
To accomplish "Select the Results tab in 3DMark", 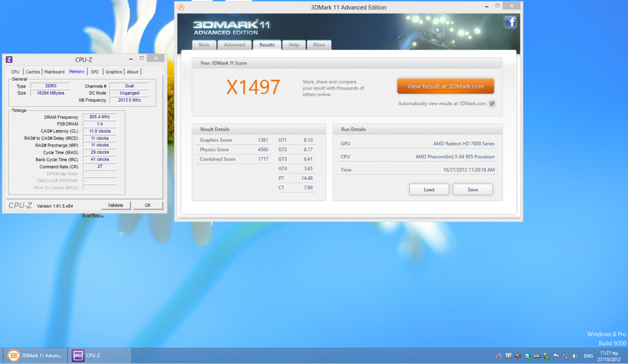I will pyautogui.click(x=267, y=45).
